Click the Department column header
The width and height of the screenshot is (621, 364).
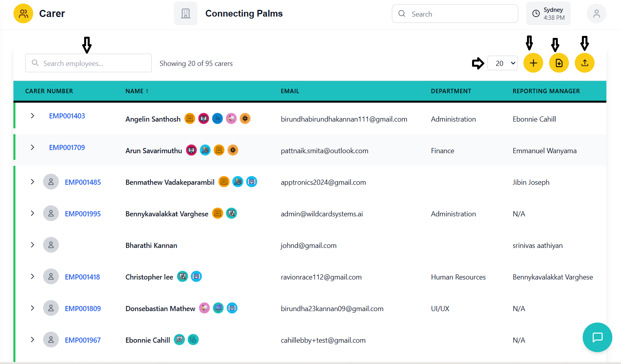click(x=451, y=91)
